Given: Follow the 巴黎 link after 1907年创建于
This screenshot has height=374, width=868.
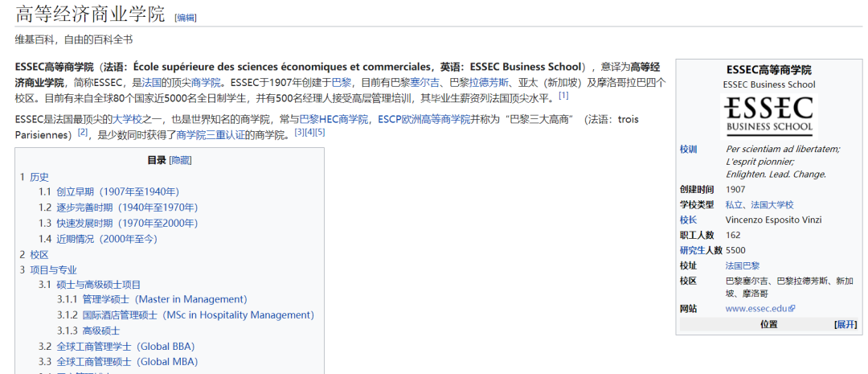Looking at the screenshot, I should click(341, 83).
